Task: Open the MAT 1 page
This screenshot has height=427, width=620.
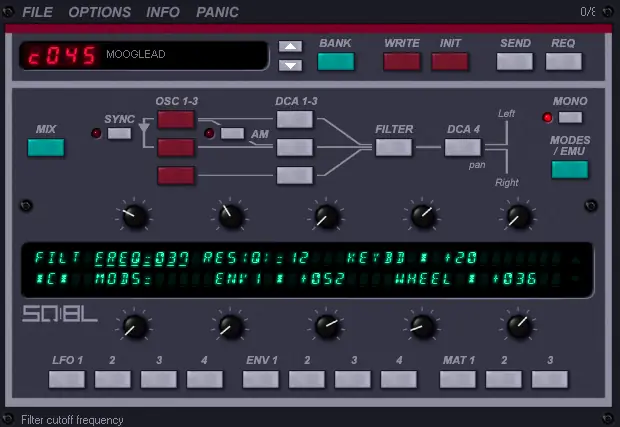Action: click(x=458, y=380)
